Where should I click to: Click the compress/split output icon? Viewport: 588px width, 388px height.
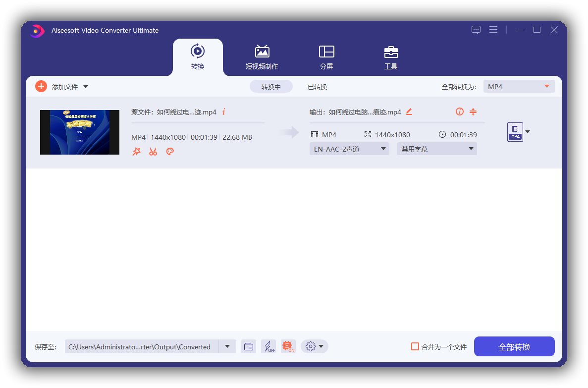[x=473, y=111]
